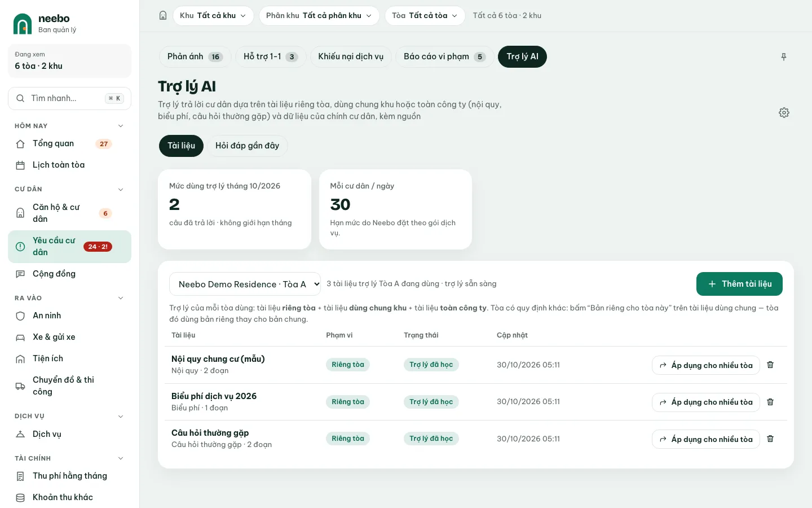This screenshot has width=812, height=508.
Task: Select the Tài liệu sub-tab
Action: (181, 146)
